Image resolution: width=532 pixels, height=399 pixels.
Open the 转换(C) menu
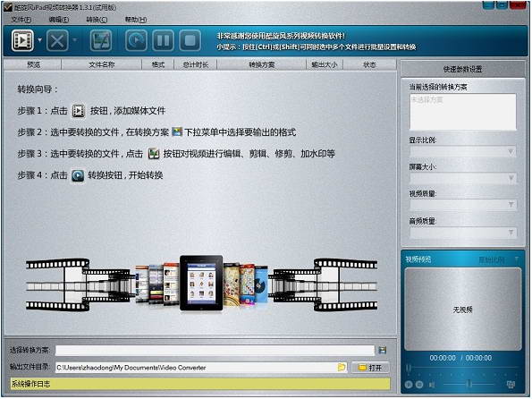97,20
